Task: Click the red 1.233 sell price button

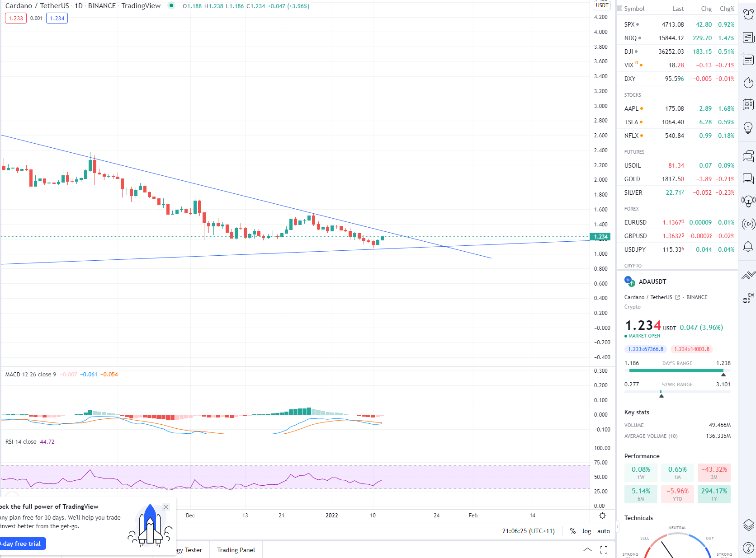Action: [16, 18]
